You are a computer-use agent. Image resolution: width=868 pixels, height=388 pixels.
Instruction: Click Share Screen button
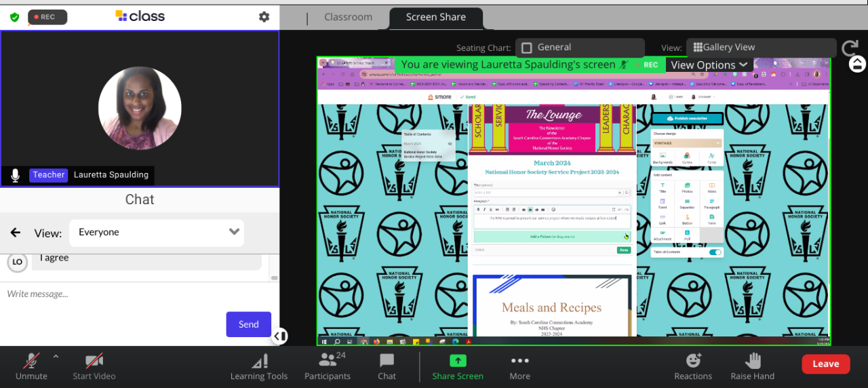pos(458,367)
